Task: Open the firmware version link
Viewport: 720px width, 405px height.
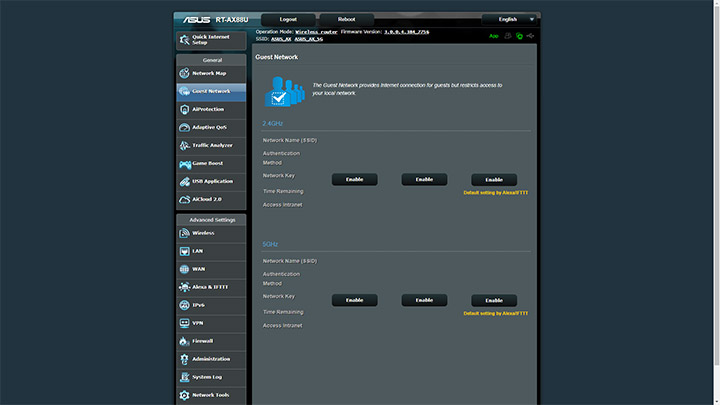Action: click(x=406, y=32)
